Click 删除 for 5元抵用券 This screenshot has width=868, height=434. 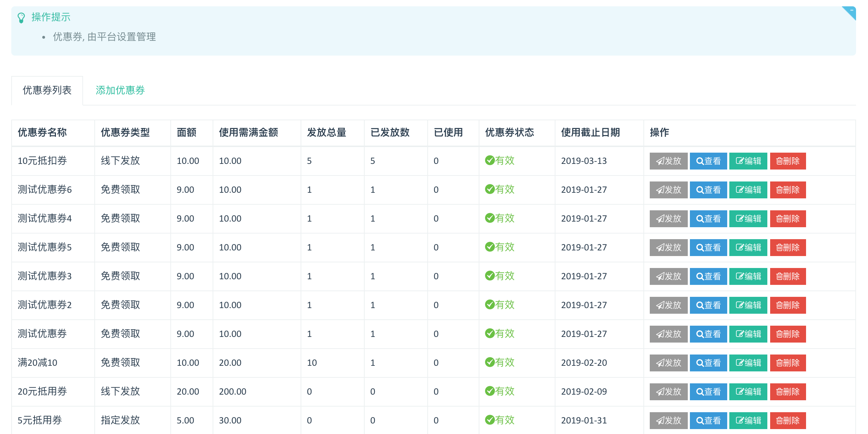pyautogui.click(x=788, y=421)
